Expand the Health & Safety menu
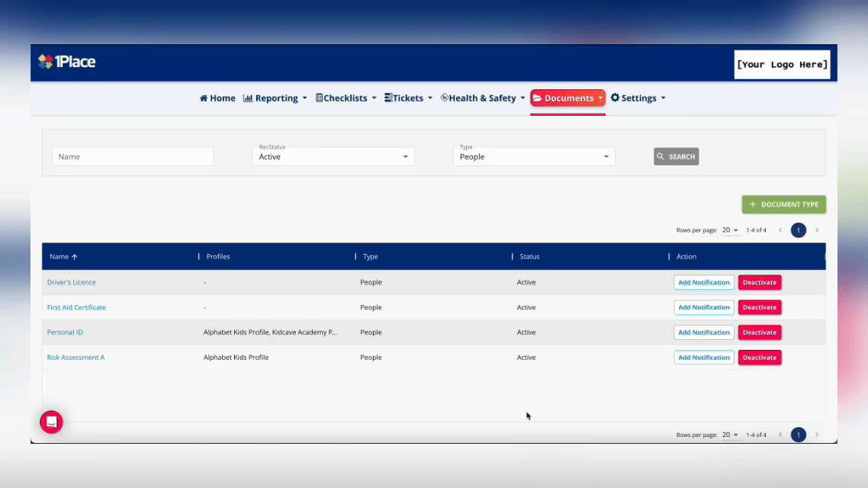This screenshot has width=868, height=488. (483, 98)
